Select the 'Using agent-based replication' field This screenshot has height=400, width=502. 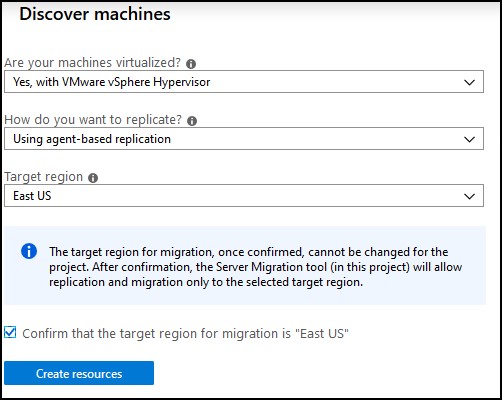[x=244, y=139]
